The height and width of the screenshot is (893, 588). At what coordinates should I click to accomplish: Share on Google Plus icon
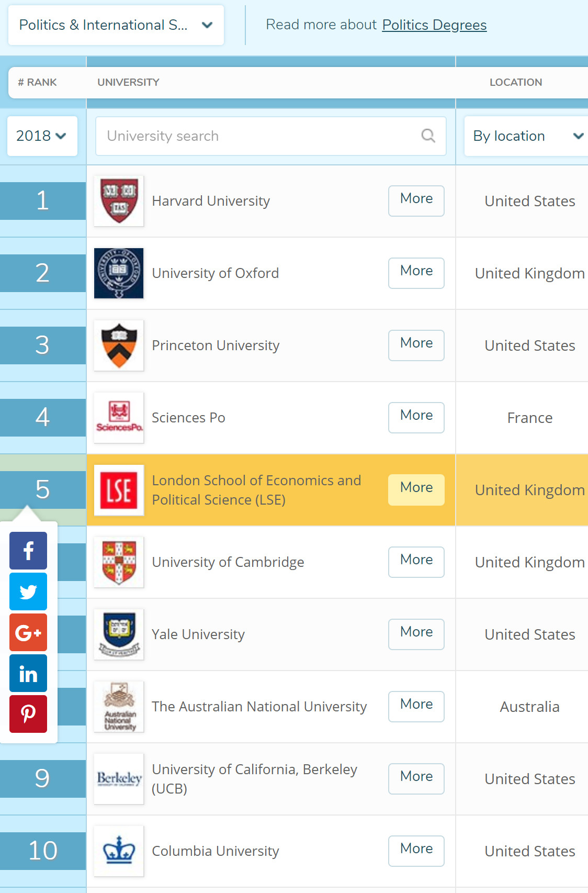point(28,632)
